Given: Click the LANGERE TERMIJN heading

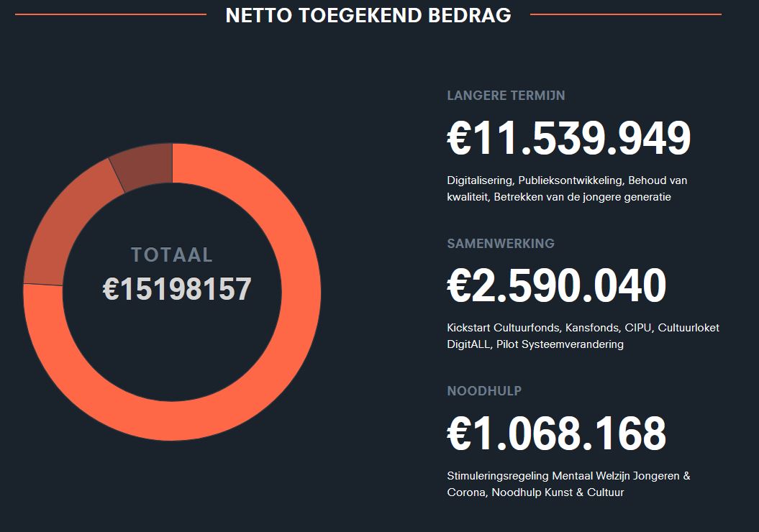Looking at the screenshot, I should point(506,96).
